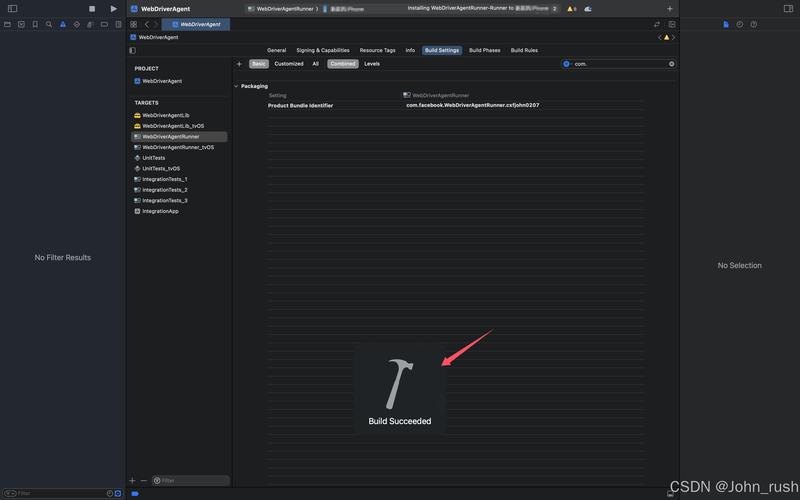Switch to the Info tab
This screenshot has height=500, width=800.
pyautogui.click(x=410, y=51)
